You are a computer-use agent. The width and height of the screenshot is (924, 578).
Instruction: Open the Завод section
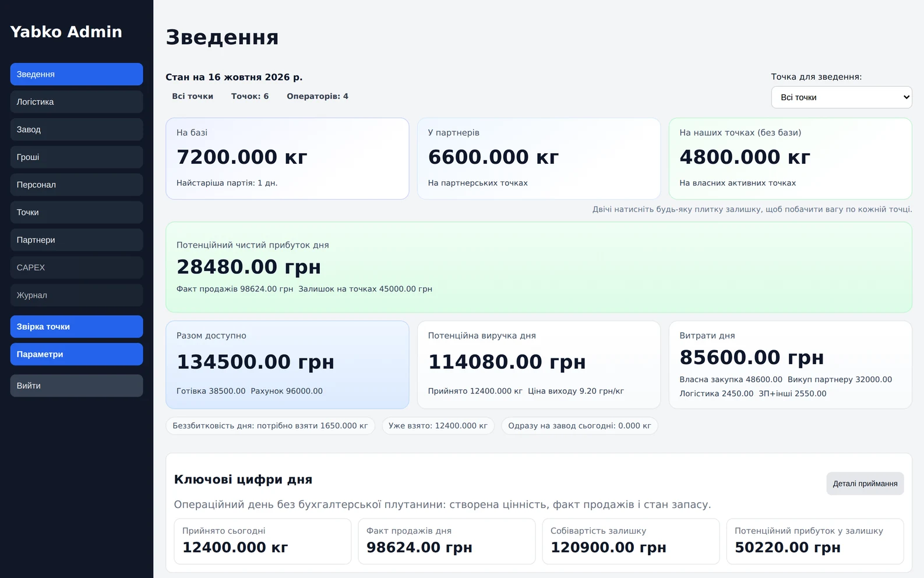pyautogui.click(x=76, y=129)
